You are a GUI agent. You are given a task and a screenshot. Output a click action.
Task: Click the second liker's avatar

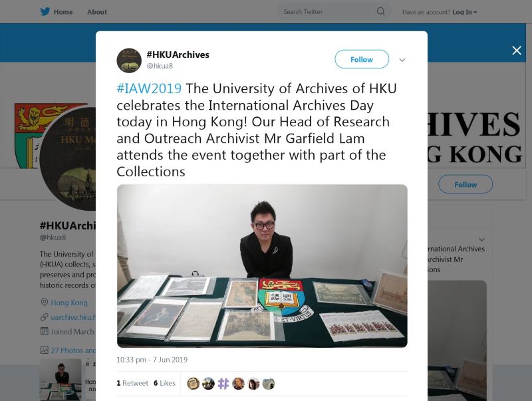click(208, 383)
